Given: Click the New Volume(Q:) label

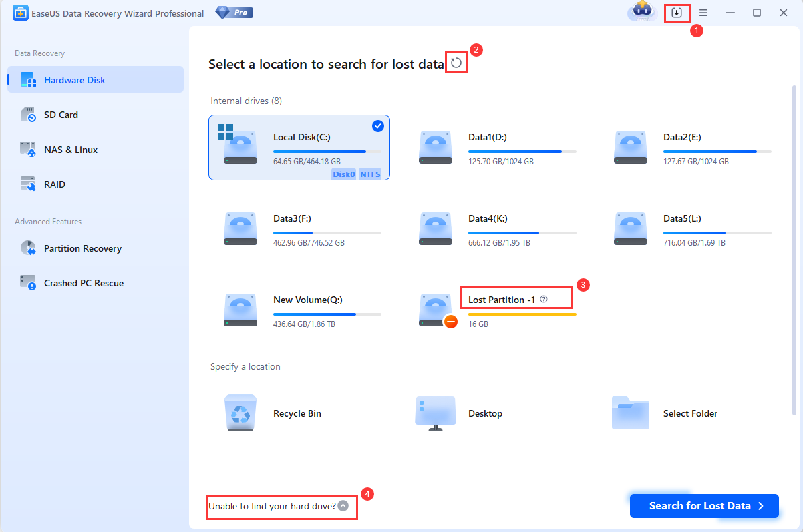Looking at the screenshot, I should click(308, 300).
